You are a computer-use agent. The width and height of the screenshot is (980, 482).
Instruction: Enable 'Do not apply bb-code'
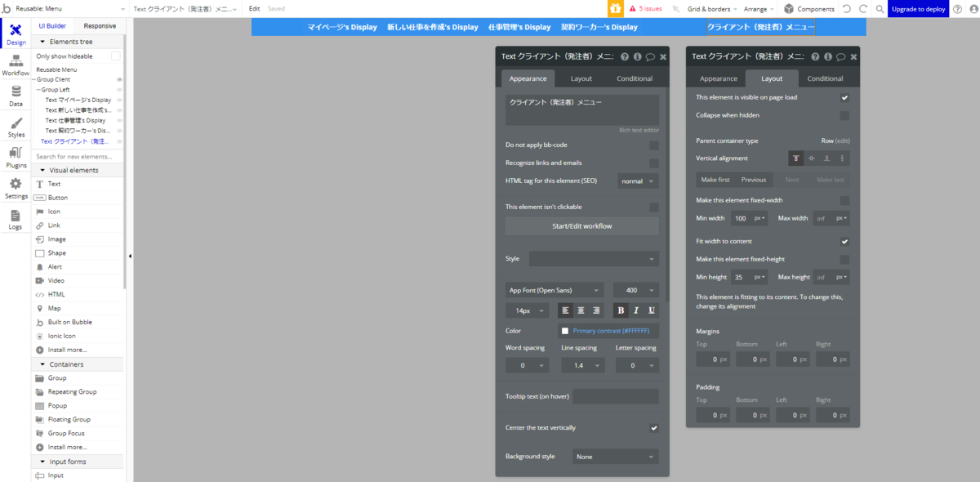click(x=654, y=145)
